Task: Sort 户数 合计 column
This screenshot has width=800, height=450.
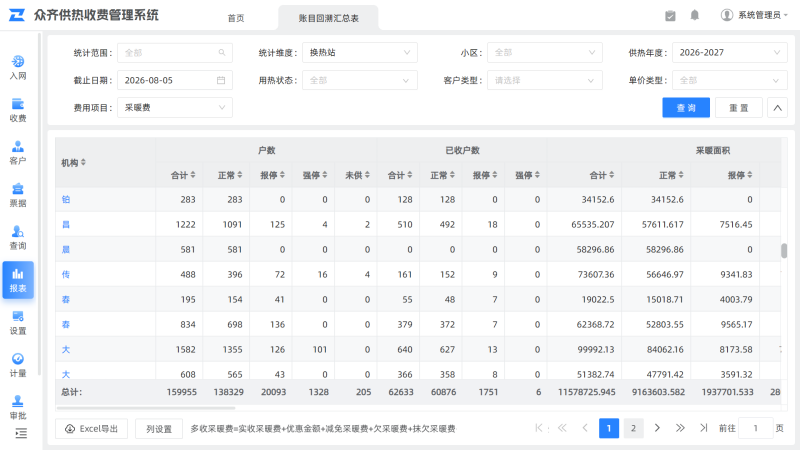Action: click(193, 175)
